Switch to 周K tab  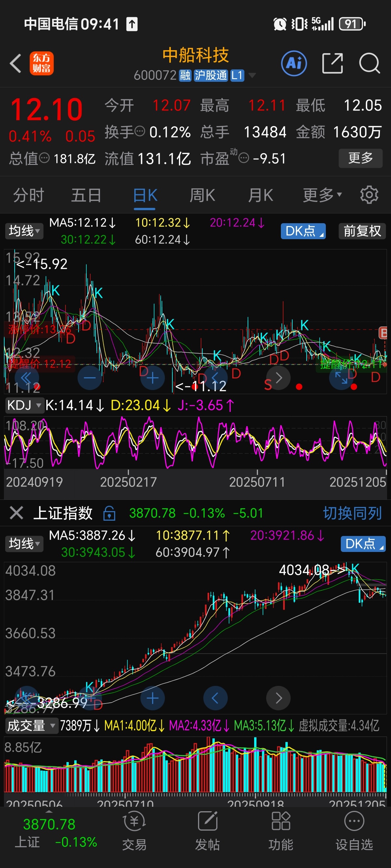point(202,195)
